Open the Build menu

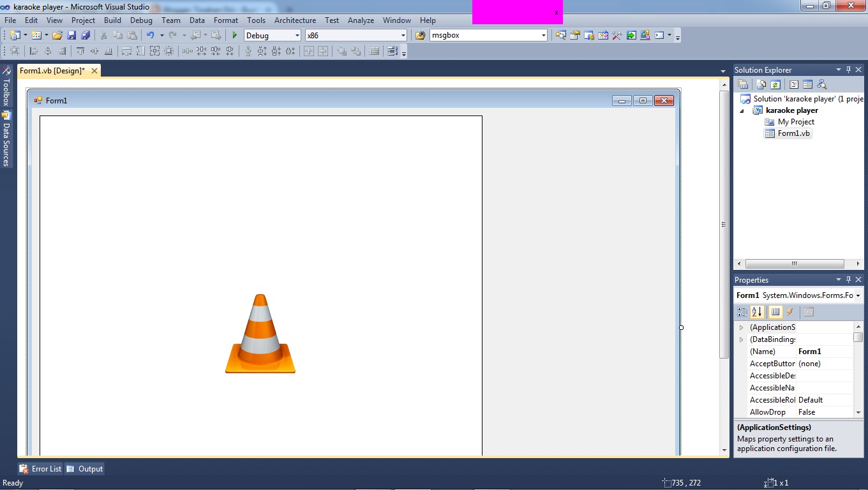[112, 20]
